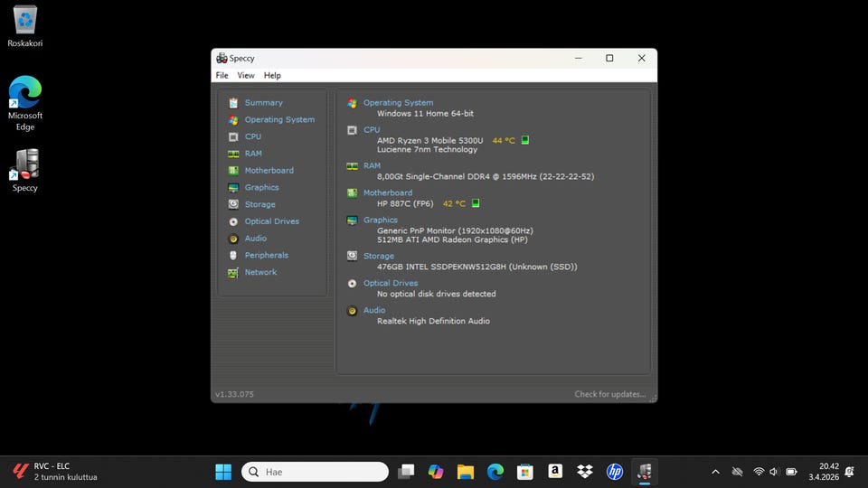Click the 44 °C CPU temperature value
868x488 pixels.
pyautogui.click(x=504, y=141)
